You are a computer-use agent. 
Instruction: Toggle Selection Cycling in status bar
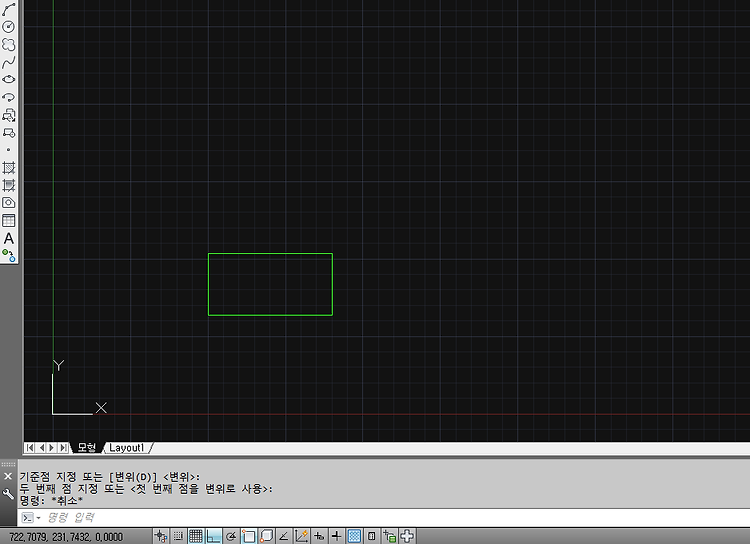[x=389, y=536]
